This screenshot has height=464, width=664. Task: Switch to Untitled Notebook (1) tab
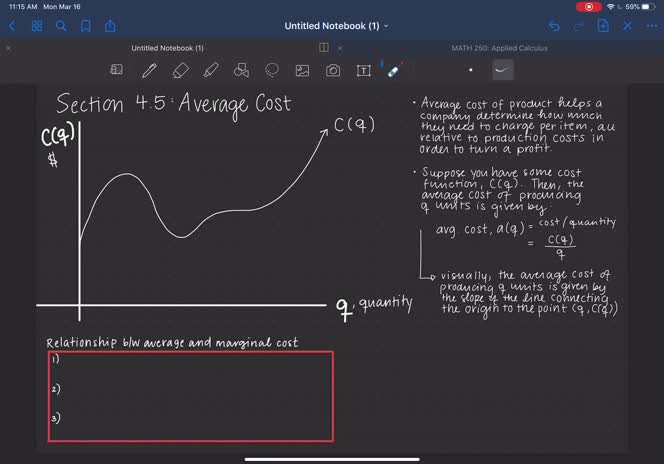(168, 48)
